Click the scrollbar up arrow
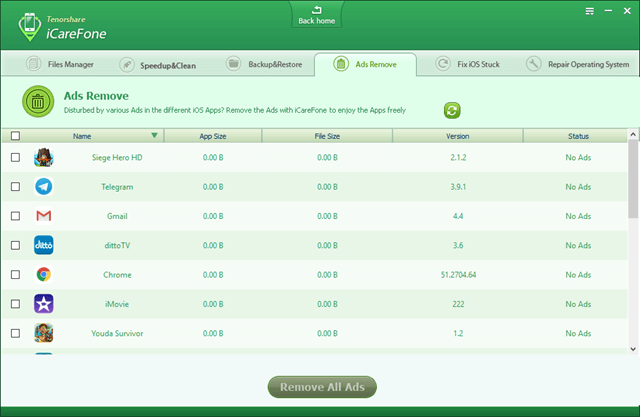The height and width of the screenshot is (417, 640). click(x=633, y=134)
